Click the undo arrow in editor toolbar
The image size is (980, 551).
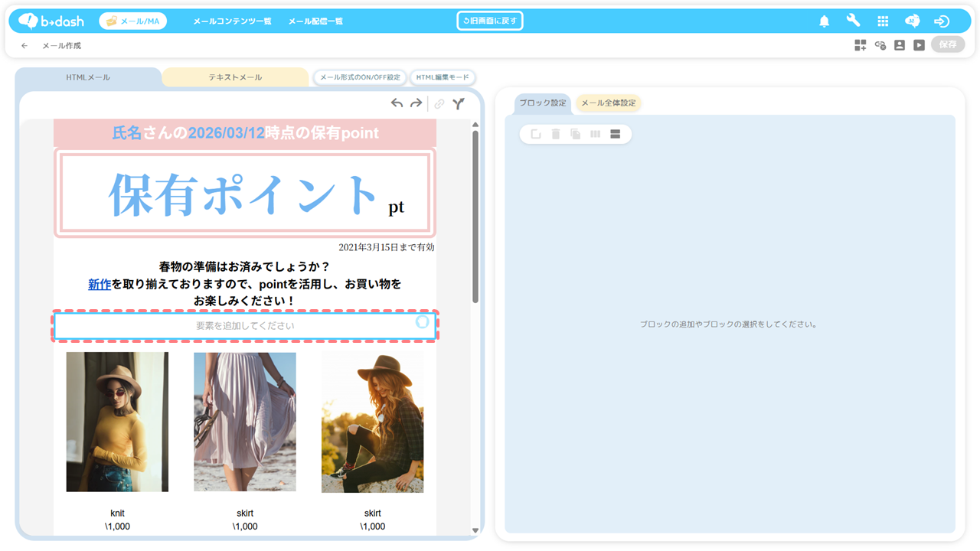[x=397, y=103]
